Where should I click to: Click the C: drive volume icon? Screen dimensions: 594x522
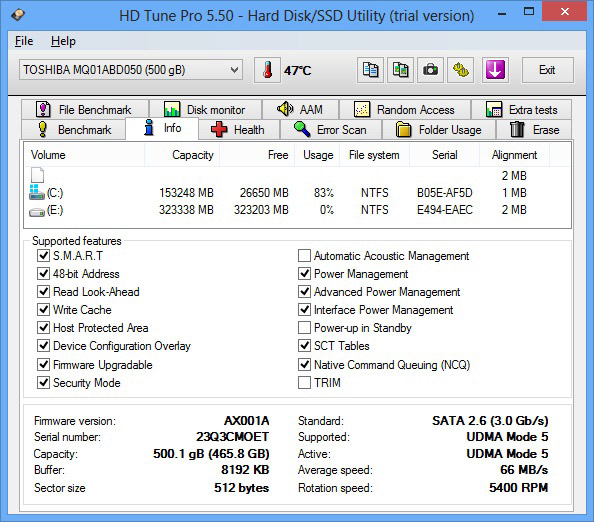(x=37, y=192)
